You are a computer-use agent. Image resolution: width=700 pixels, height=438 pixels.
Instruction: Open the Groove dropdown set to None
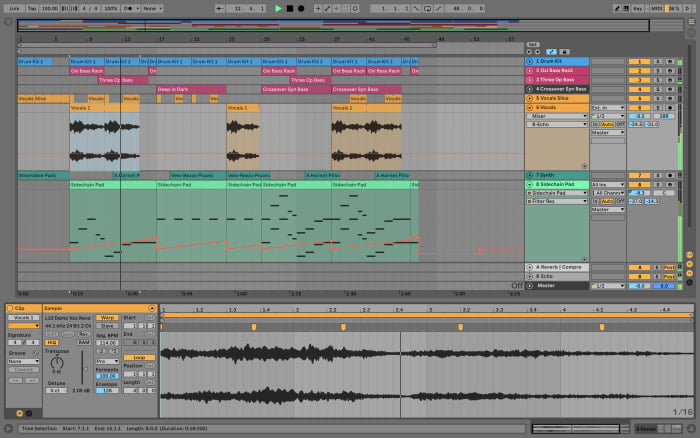point(23,362)
